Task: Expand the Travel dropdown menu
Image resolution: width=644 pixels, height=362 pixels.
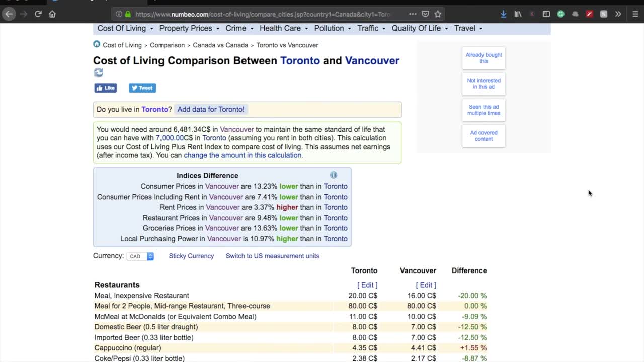Action: 468,28
